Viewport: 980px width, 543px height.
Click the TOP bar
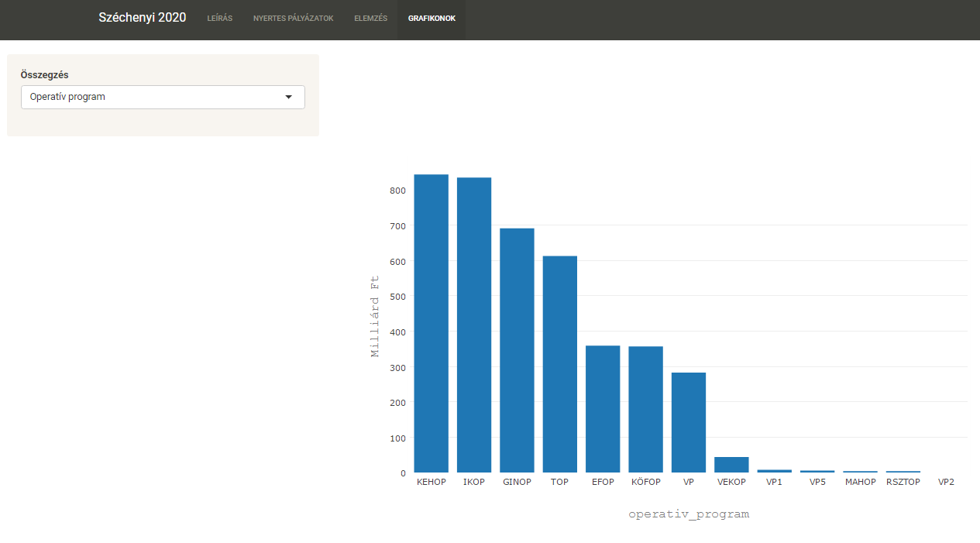[559, 364]
